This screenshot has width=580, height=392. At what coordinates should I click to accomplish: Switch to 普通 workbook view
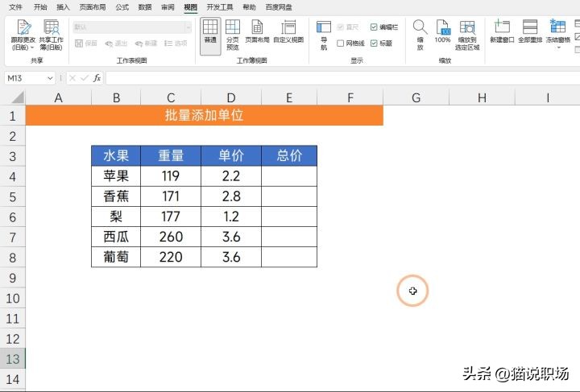click(210, 35)
